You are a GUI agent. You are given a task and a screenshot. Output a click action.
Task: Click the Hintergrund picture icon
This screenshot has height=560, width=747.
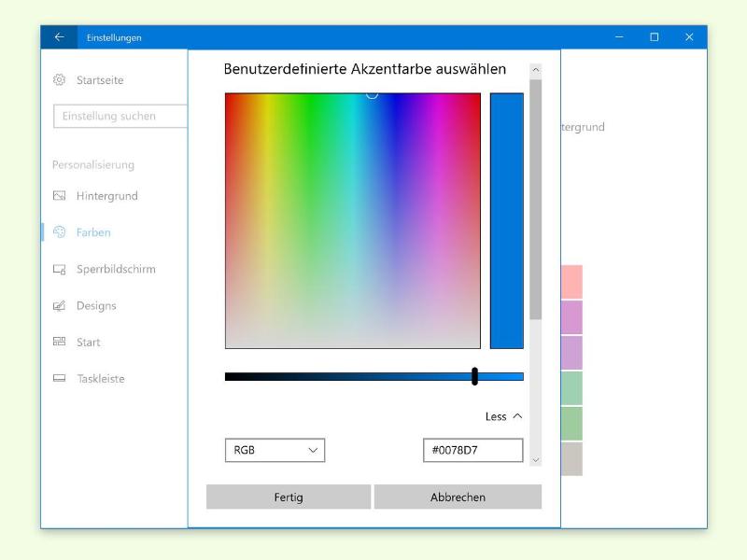pos(60,196)
